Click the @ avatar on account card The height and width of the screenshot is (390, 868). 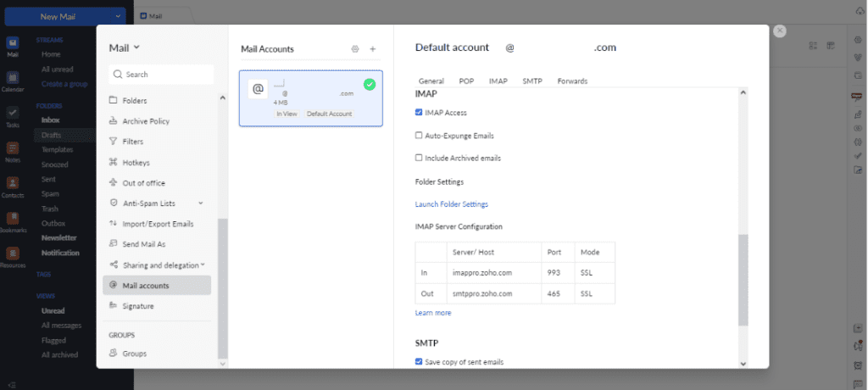[x=258, y=89]
